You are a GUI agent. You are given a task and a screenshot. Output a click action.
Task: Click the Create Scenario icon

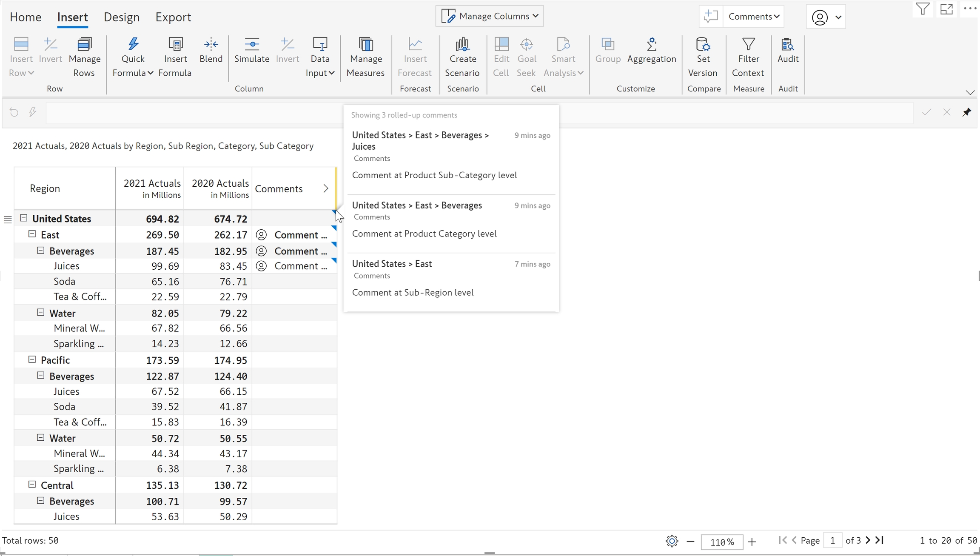click(x=462, y=45)
